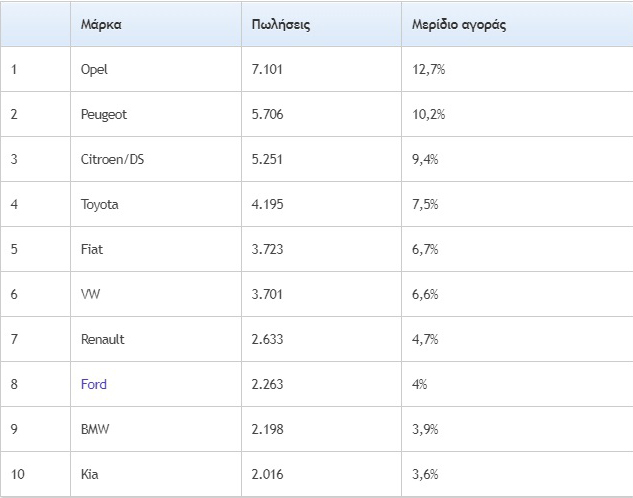The image size is (633, 498).
Task: Click Kia market share 3,6%
Action: tap(426, 474)
